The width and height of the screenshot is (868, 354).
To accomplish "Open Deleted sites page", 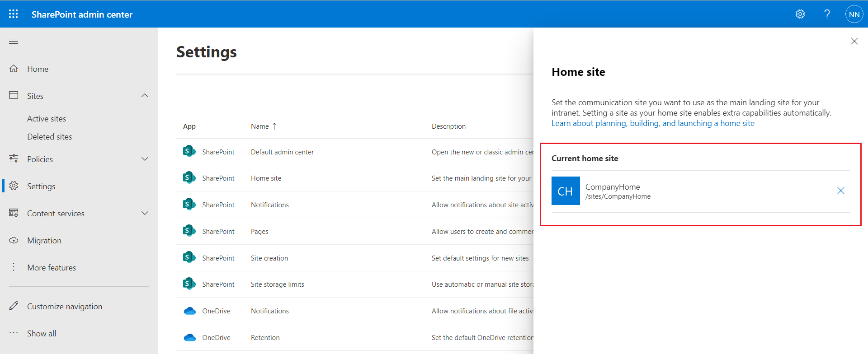I will [x=49, y=137].
